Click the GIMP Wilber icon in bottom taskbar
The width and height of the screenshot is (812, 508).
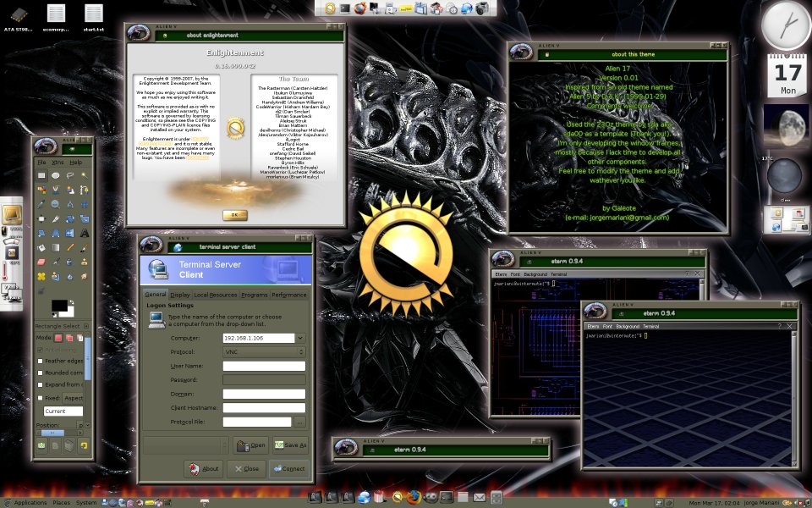coord(431,497)
